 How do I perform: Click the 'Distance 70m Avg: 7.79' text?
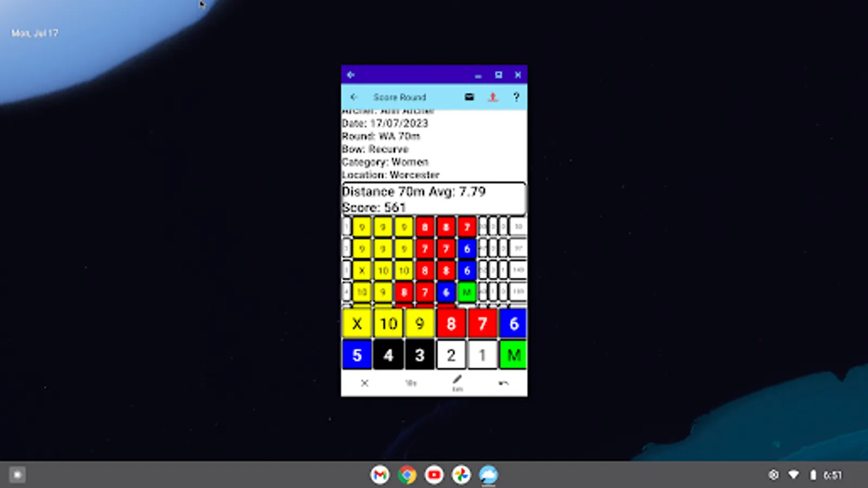click(x=414, y=191)
